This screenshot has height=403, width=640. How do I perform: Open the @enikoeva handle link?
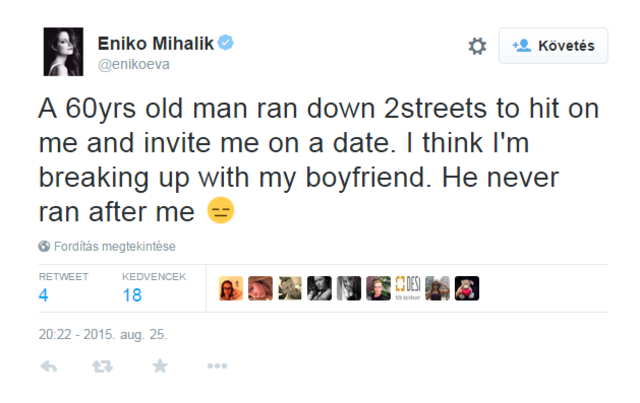[133, 64]
